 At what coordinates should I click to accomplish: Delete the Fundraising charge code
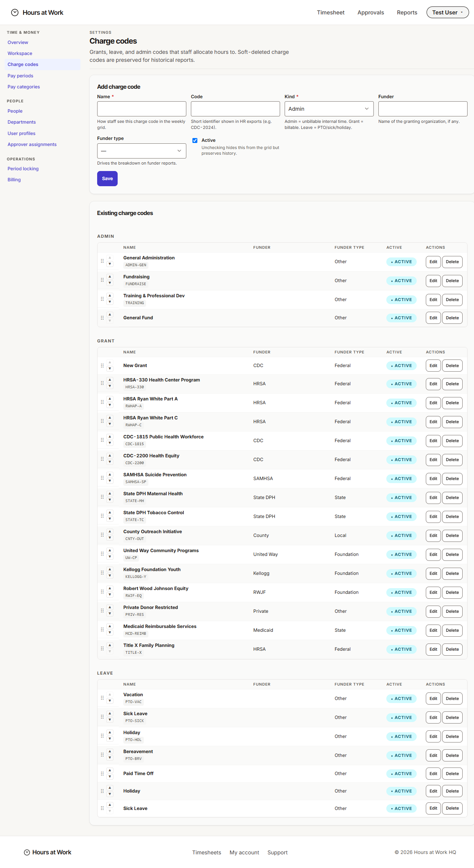tap(452, 281)
